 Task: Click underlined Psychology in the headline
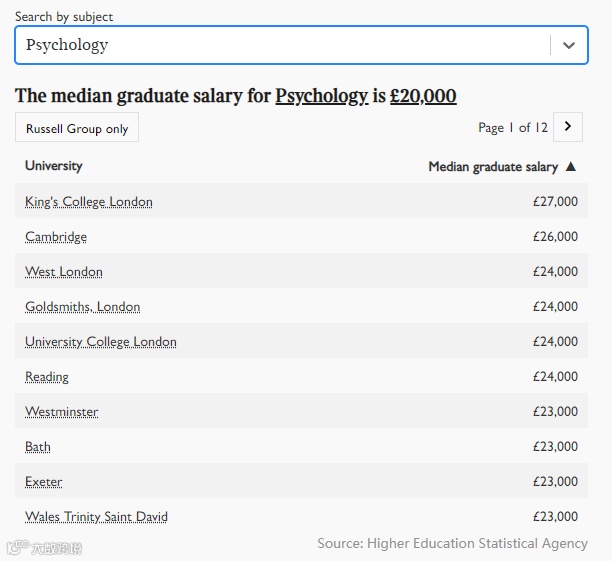click(322, 97)
